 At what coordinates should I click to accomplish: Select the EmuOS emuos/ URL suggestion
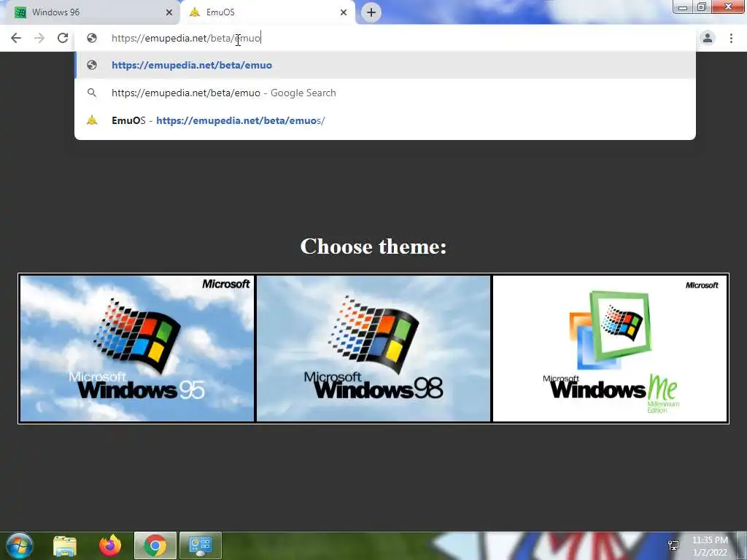[x=385, y=120]
